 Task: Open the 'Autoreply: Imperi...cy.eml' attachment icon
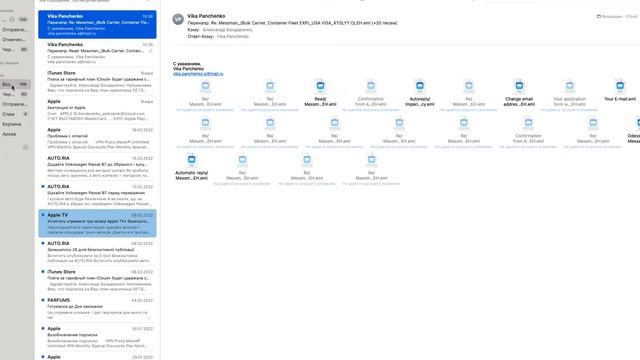pyautogui.click(x=420, y=86)
